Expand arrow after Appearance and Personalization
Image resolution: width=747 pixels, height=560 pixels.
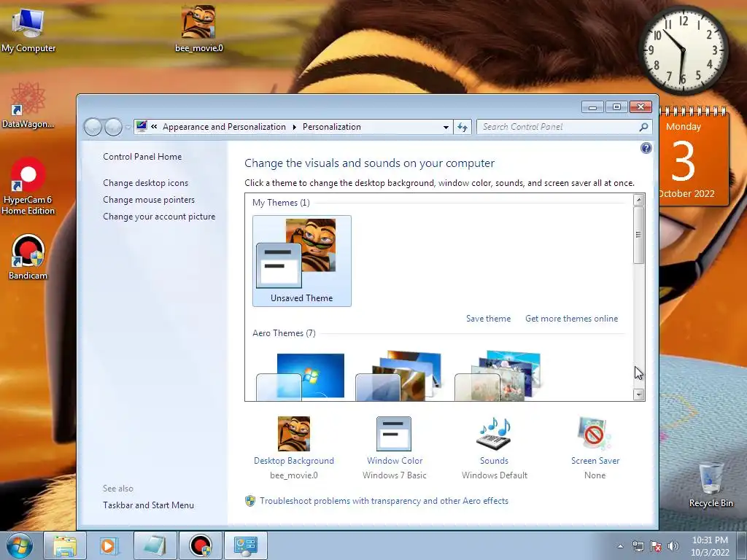pos(295,127)
